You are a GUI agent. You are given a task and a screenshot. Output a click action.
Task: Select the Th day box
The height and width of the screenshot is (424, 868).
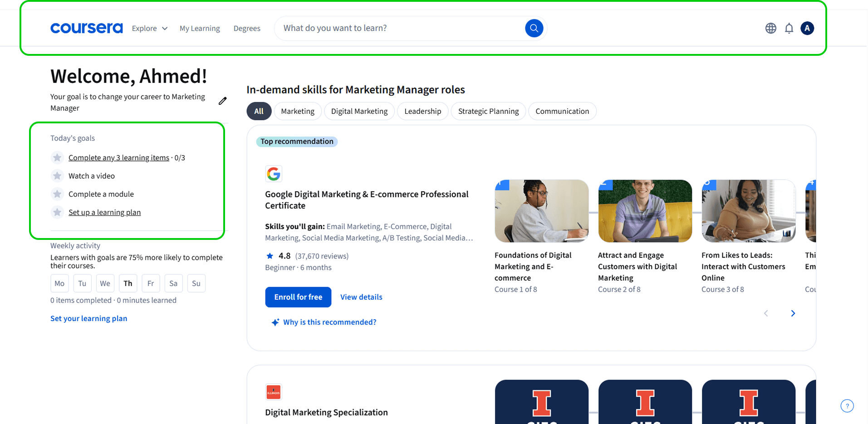tap(128, 283)
